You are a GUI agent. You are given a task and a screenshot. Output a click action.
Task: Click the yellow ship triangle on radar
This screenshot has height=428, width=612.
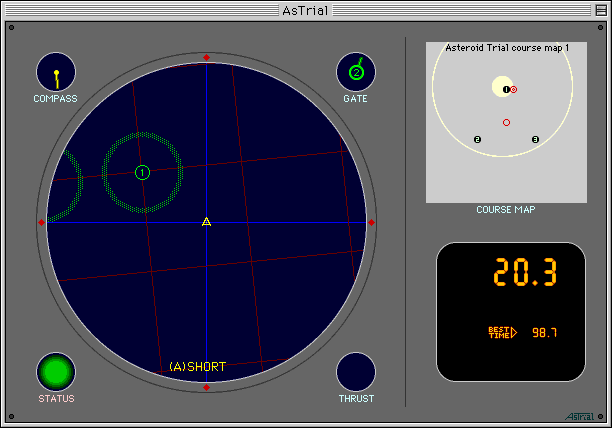click(206, 221)
